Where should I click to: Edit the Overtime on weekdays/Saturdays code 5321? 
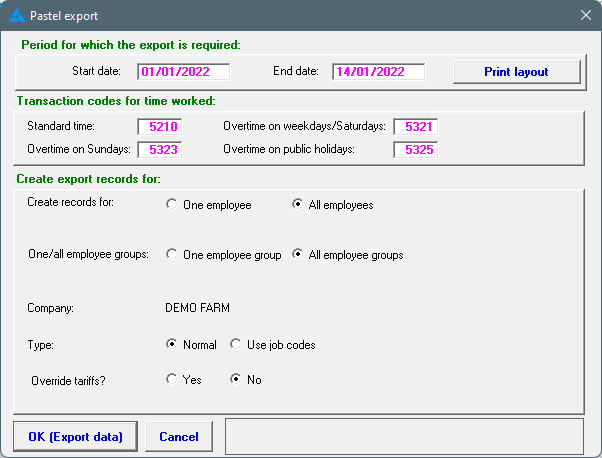coord(415,127)
